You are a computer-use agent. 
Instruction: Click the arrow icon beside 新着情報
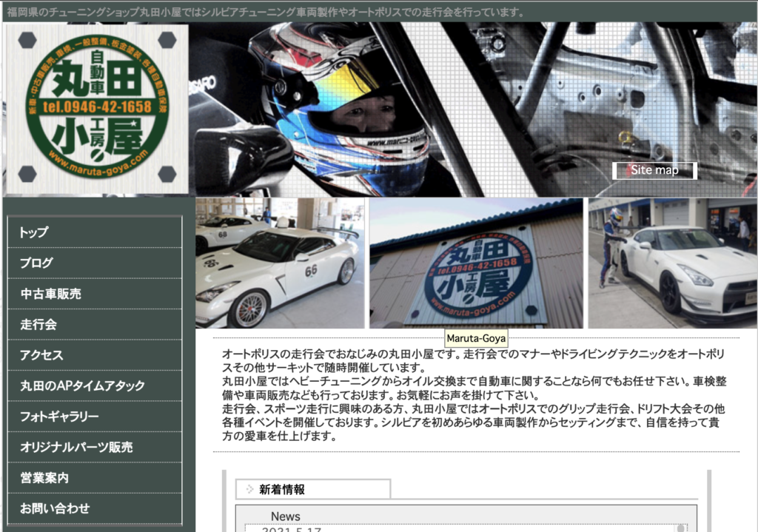point(249,489)
